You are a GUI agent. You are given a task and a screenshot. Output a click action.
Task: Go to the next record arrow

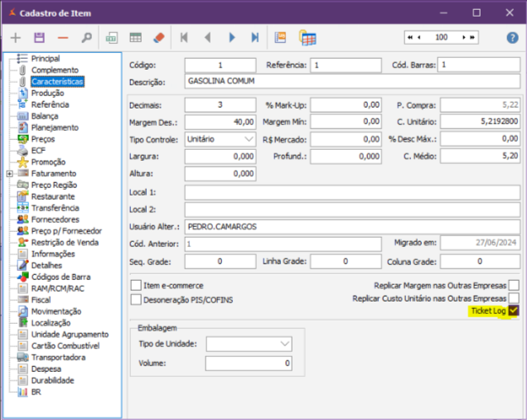[232, 37]
